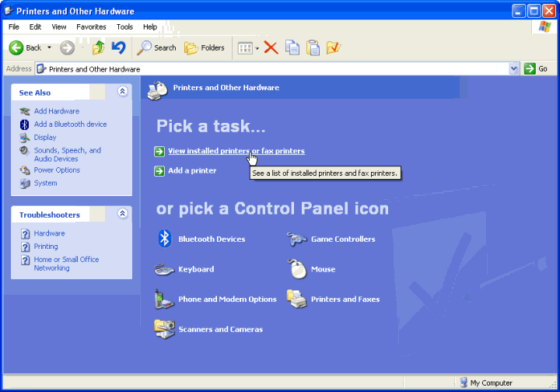The height and width of the screenshot is (392, 560).
Task: Click the Printing troubleshooter help icon
Action: coord(25,247)
